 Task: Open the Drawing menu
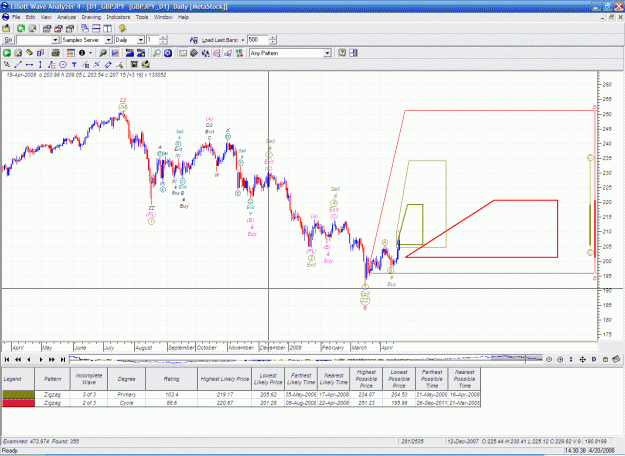(x=91, y=17)
